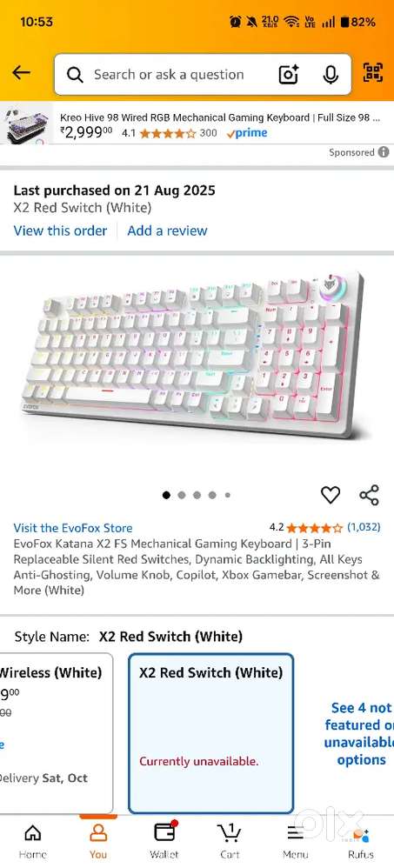This screenshot has width=394, height=868.
Task: Select the Wireless (White) style option
Action: (x=56, y=733)
